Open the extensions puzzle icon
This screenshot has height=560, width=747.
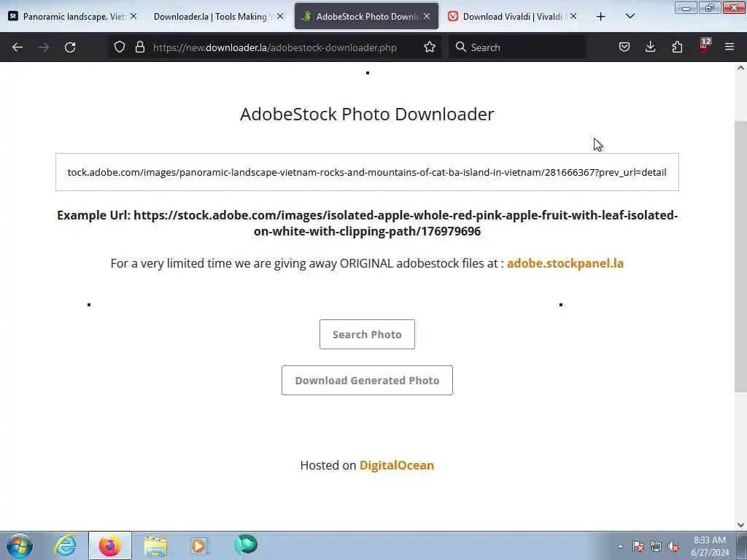[x=677, y=47]
